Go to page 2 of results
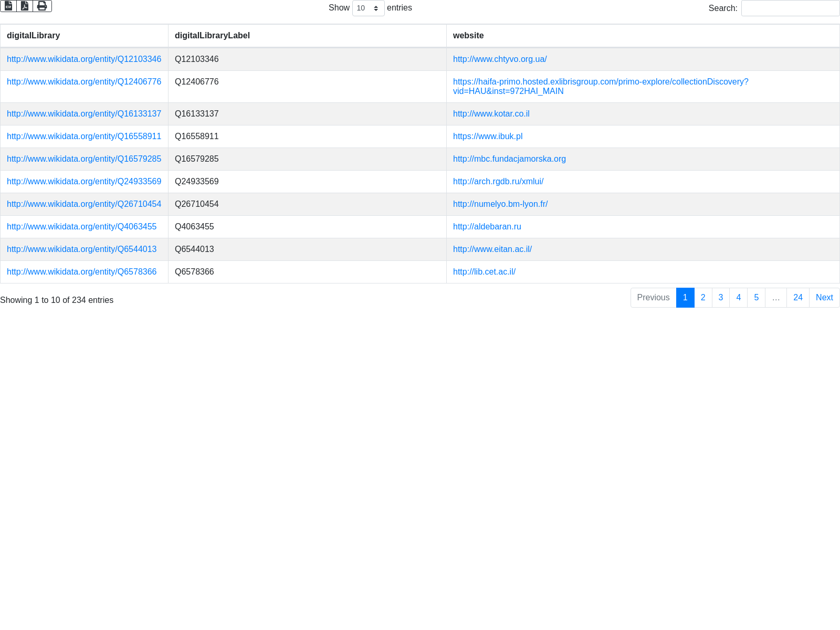The image size is (840, 630). point(703,298)
